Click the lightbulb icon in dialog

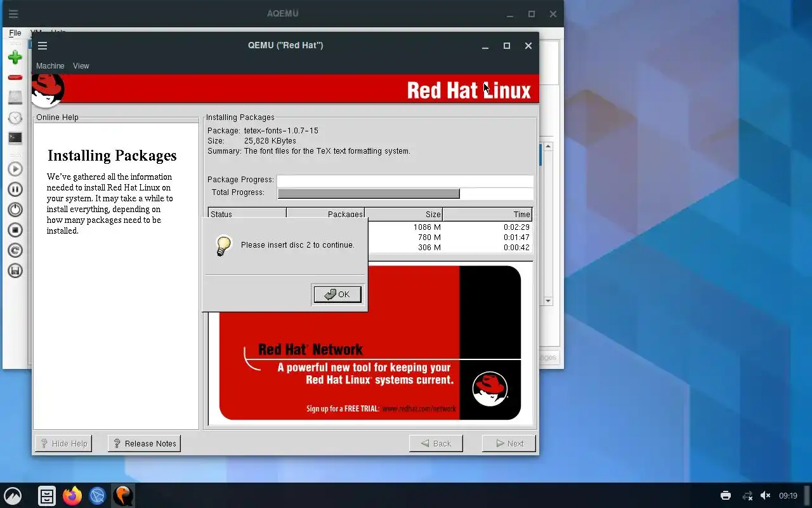click(223, 246)
